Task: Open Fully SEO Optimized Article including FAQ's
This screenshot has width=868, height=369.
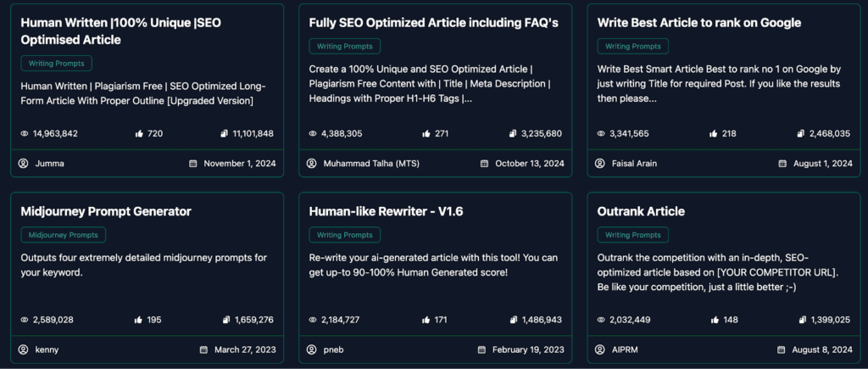Action: [x=433, y=23]
